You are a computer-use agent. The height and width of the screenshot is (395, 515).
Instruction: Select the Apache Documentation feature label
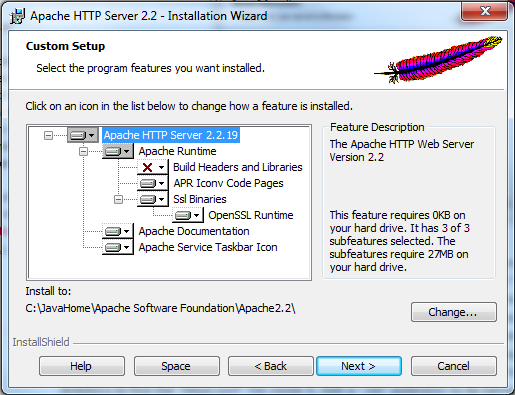click(x=194, y=231)
